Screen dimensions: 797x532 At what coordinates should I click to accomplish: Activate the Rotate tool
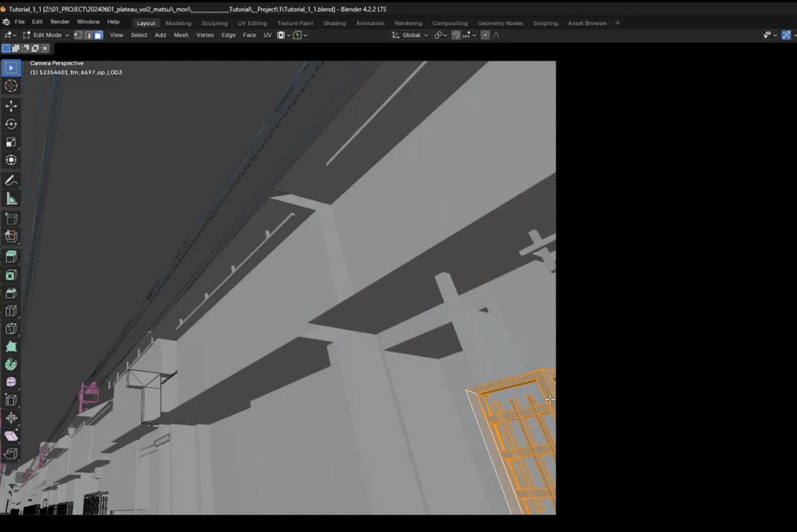tap(11, 124)
